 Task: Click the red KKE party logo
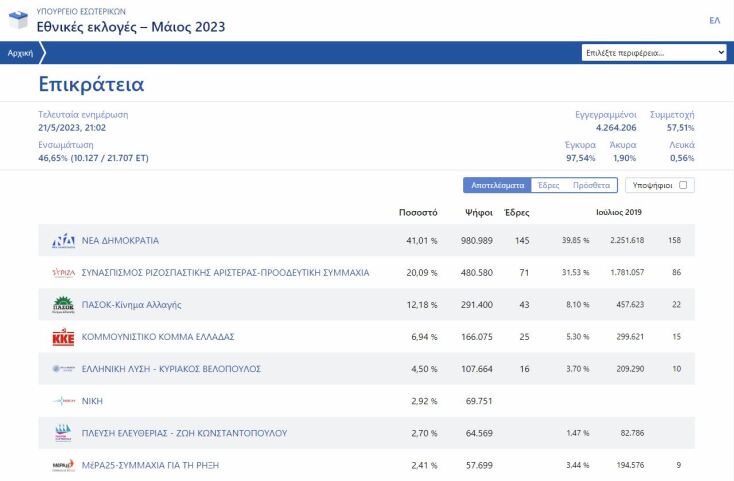click(x=63, y=337)
